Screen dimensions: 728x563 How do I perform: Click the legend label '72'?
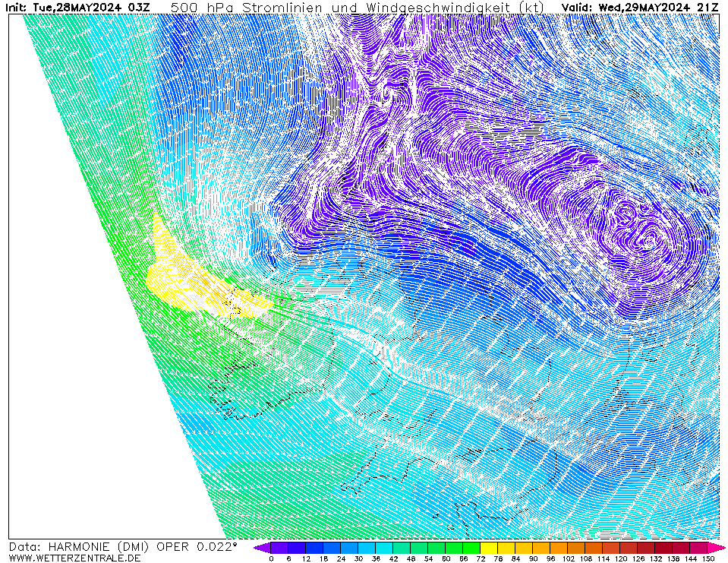[x=481, y=558]
